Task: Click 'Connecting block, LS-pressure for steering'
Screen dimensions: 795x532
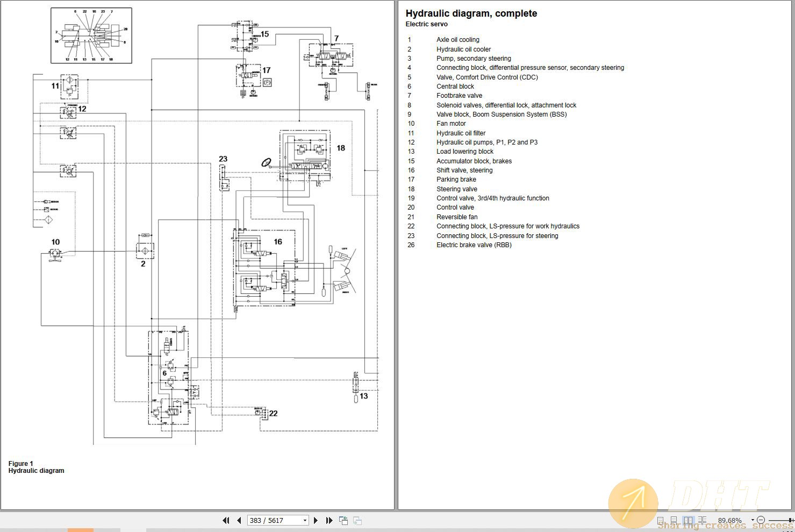Action: (497, 236)
